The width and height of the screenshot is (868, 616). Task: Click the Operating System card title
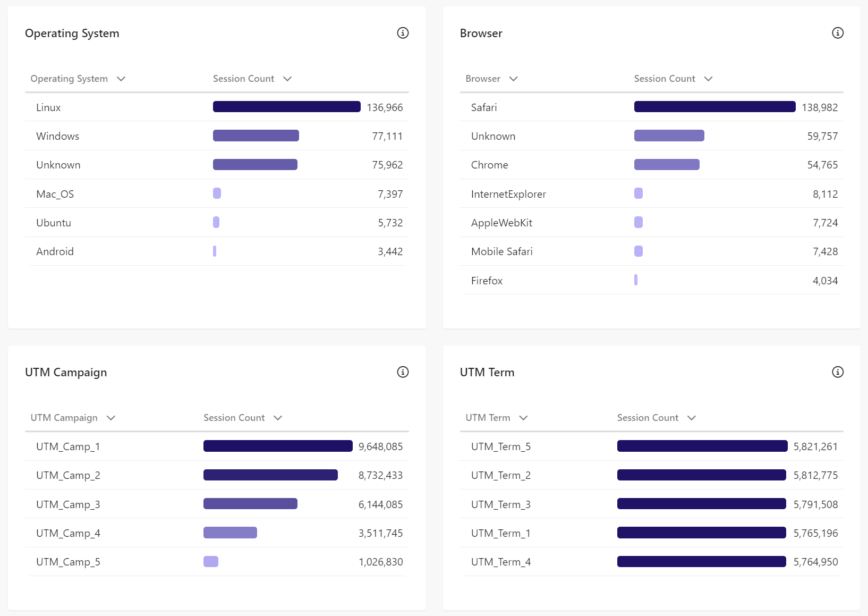tap(72, 33)
